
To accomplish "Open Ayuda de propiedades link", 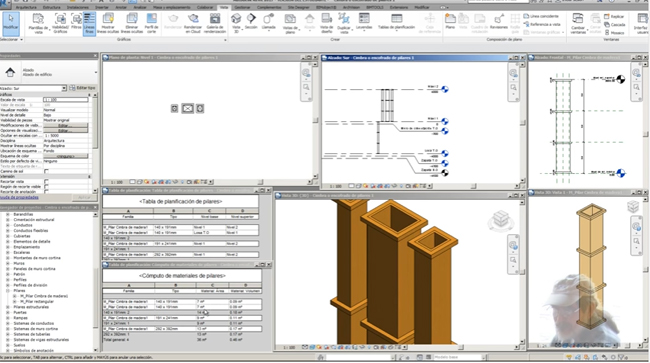I will (19, 197).
